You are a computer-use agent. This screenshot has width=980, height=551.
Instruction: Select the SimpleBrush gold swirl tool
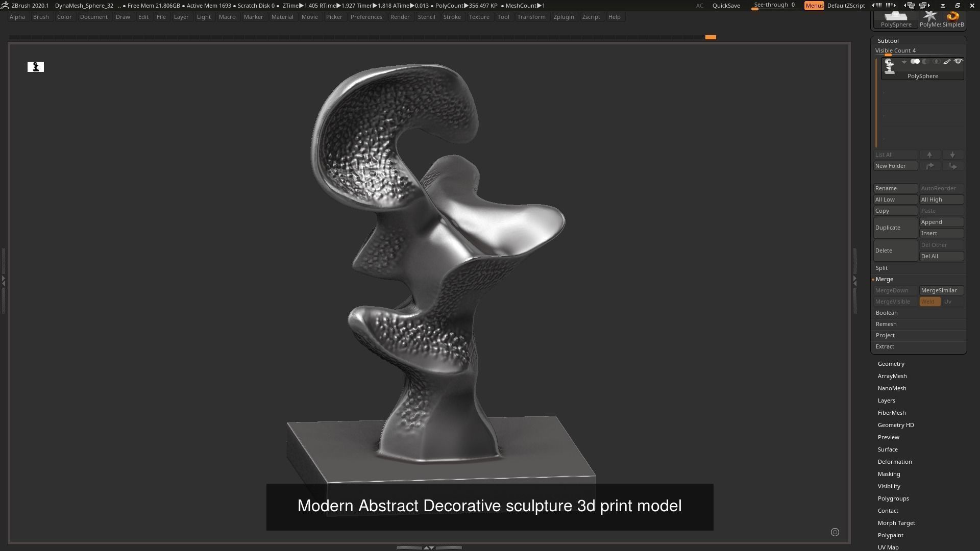[953, 19]
